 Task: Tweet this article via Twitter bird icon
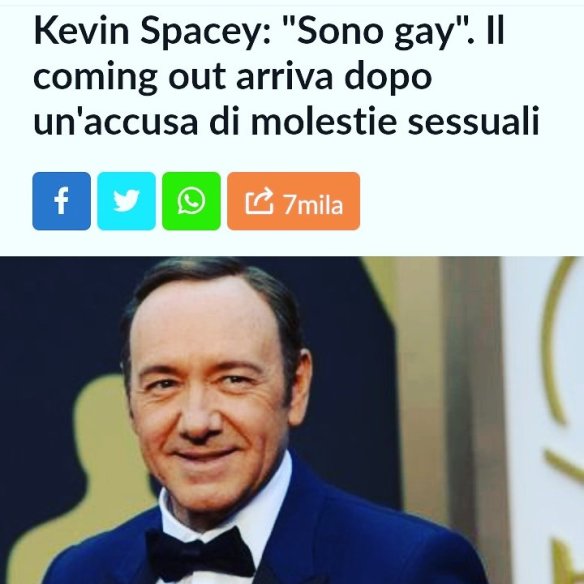[126, 201]
